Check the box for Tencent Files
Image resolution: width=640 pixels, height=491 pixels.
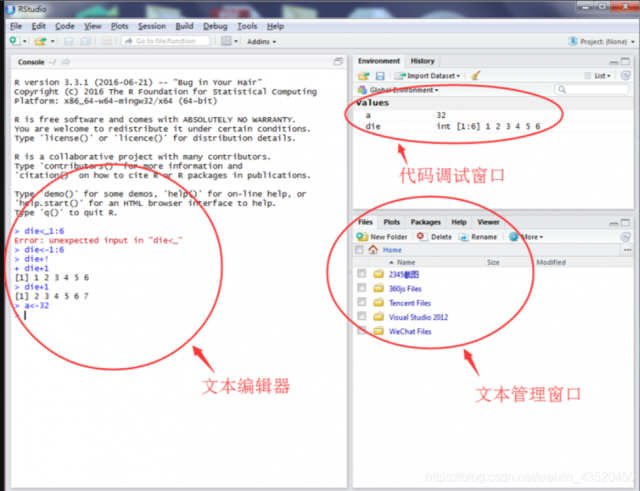pyautogui.click(x=362, y=302)
